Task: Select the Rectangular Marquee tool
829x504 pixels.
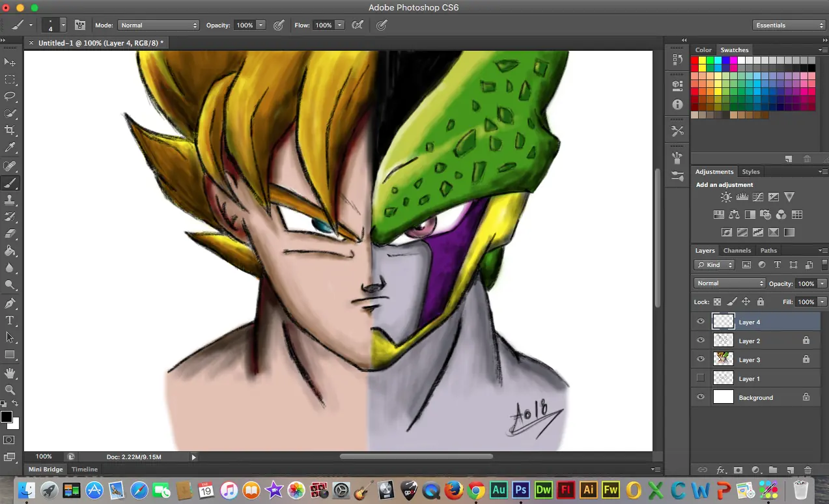Action: (x=10, y=79)
